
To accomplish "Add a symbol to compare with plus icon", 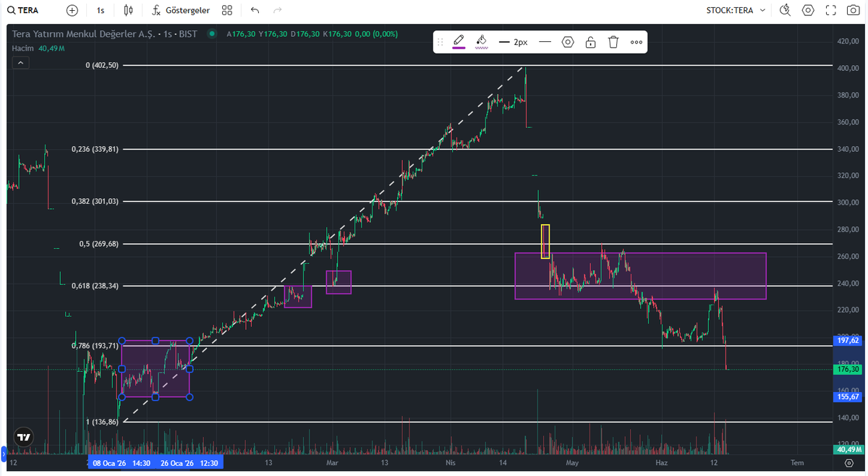I will point(72,10).
